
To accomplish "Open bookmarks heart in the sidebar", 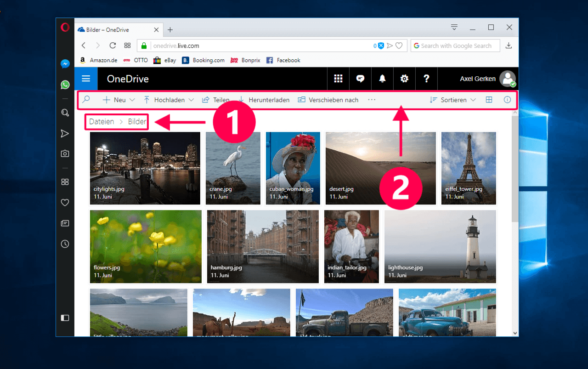I will 65,202.
